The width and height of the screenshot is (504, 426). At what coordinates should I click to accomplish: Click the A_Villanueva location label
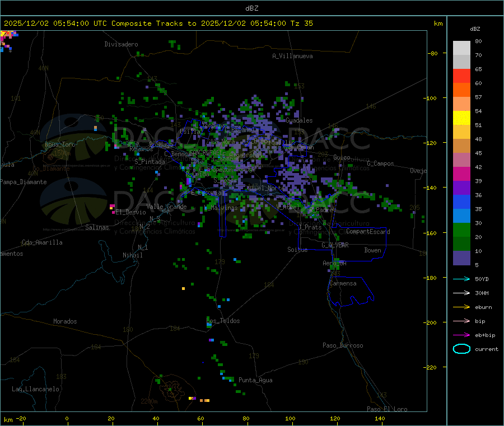pyautogui.click(x=292, y=56)
